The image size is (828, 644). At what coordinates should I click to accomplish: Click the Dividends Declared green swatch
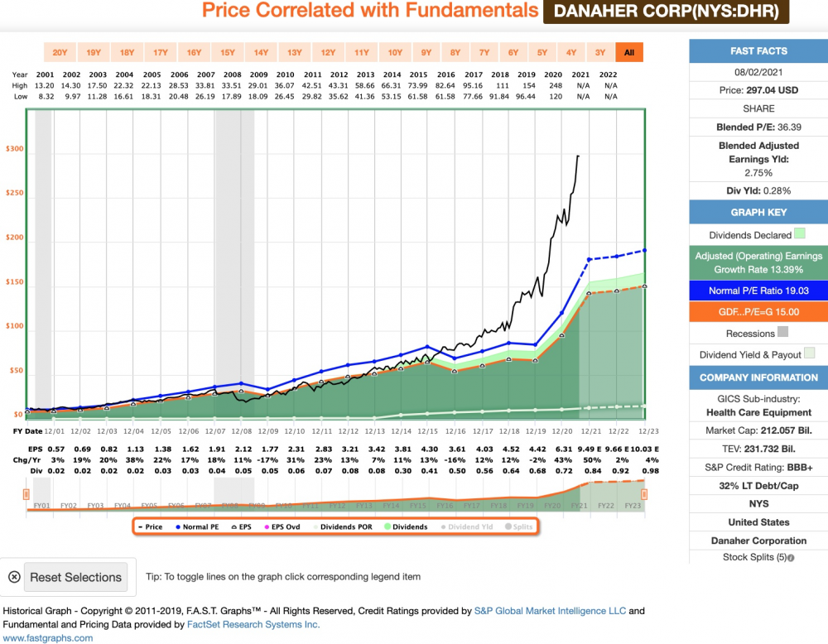click(x=800, y=233)
